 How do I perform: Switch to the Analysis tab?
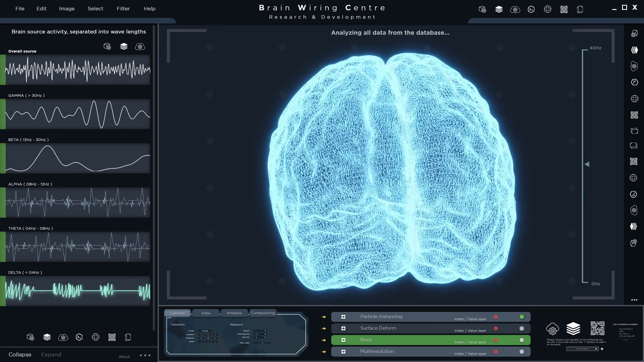[234, 313]
